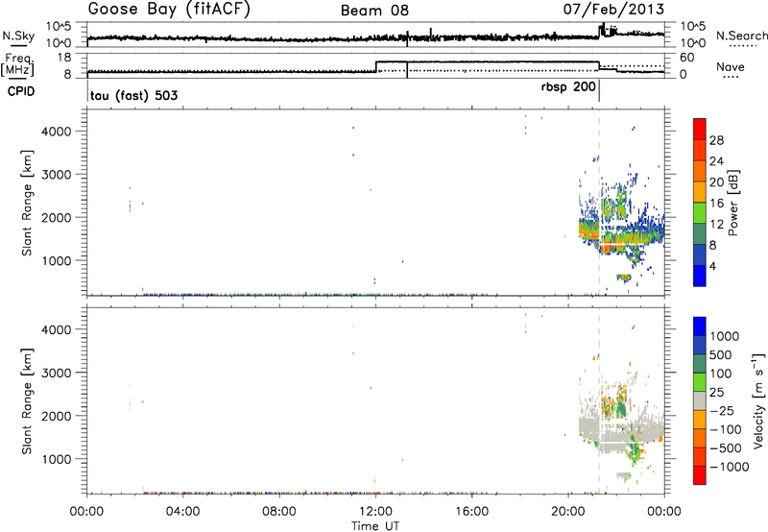Click the '28' power colorbar value
This screenshot has width=768, height=532.
pos(716,140)
